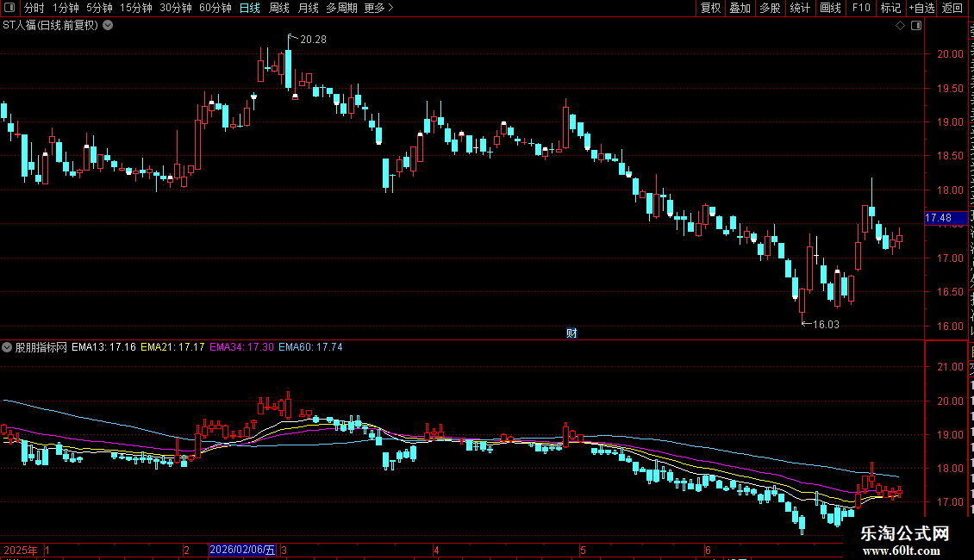Open the 复权 adjustment menu
974x560 pixels.
[x=710, y=8]
